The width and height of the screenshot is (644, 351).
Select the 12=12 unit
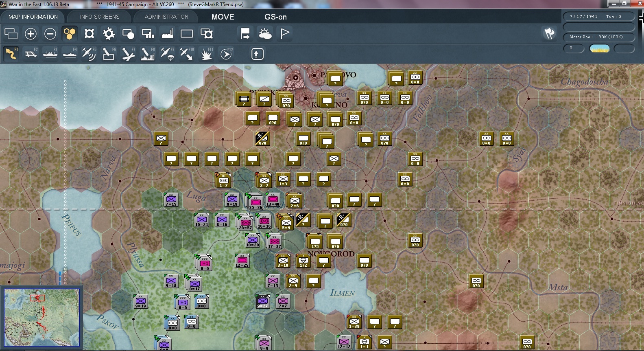344,342
